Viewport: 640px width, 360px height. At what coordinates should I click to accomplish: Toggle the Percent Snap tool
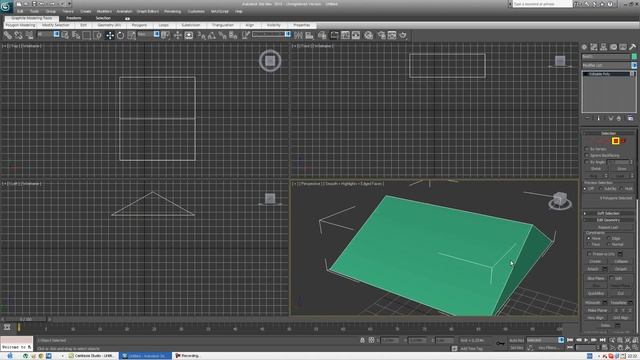(222, 36)
